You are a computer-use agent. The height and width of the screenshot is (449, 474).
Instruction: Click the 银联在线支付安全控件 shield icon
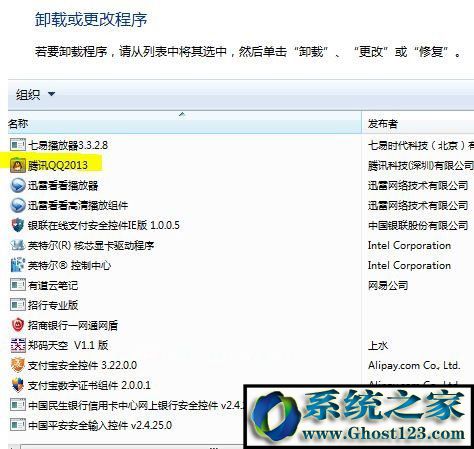(x=18, y=225)
